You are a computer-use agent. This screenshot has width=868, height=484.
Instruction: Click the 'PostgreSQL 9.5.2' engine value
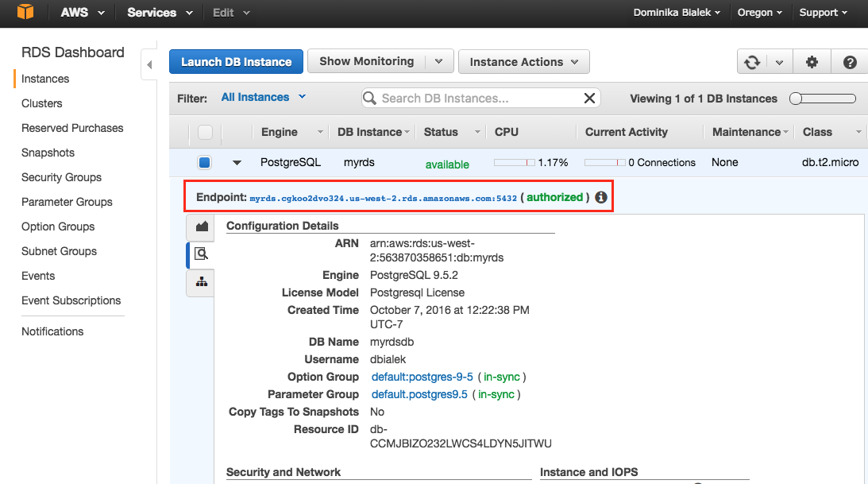(414, 275)
